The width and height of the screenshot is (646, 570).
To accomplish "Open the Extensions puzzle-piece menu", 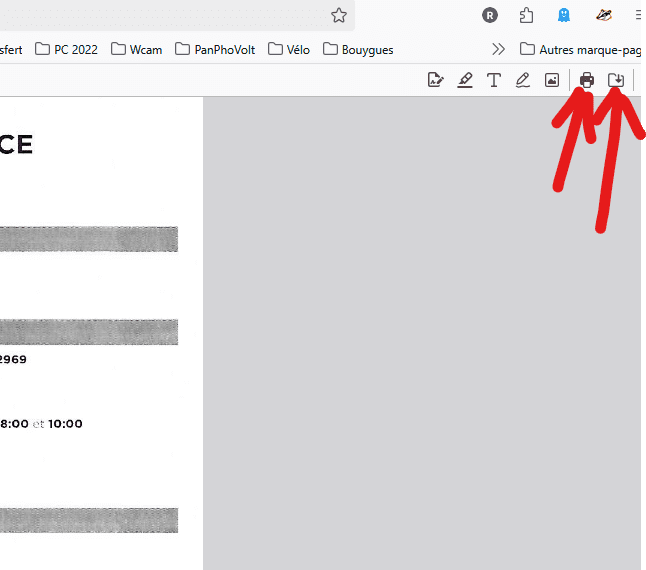I will (x=526, y=16).
